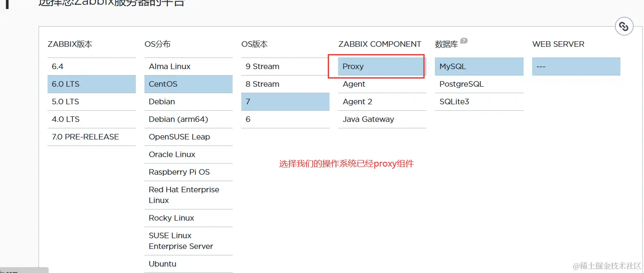Choose Java Gateway component
Image resolution: width=644 pixels, height=273 pixels.
(x=382, y=119)
